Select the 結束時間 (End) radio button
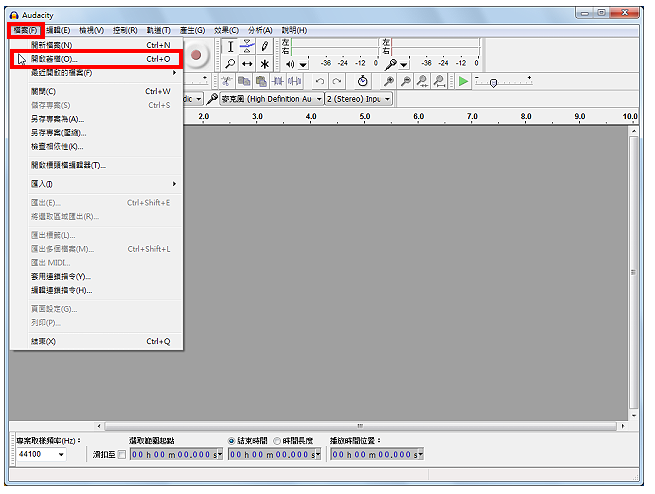This screenshot has height=494, width=655. click(x=231, y=441)
